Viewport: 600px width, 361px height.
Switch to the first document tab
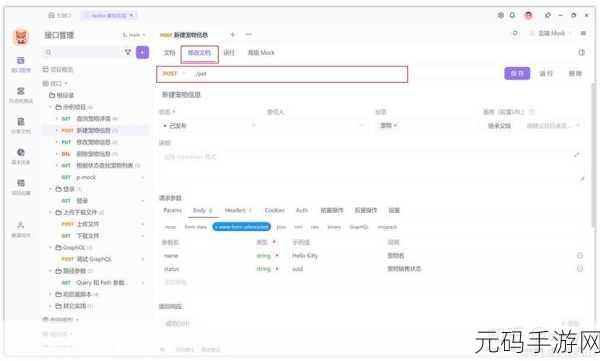pyautogui.click(x=170, y=52)
